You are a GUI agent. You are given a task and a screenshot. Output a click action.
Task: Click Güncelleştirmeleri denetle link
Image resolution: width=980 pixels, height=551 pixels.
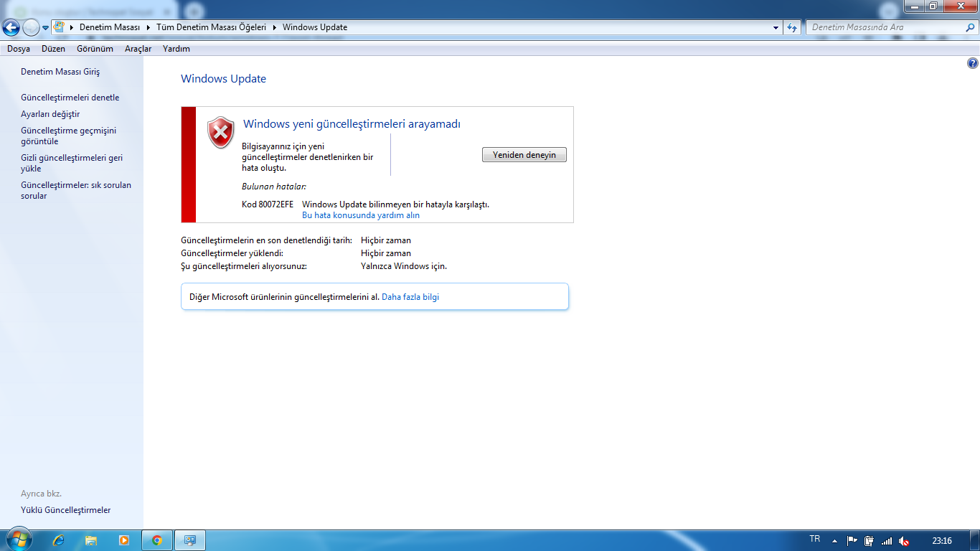point(70,98)
